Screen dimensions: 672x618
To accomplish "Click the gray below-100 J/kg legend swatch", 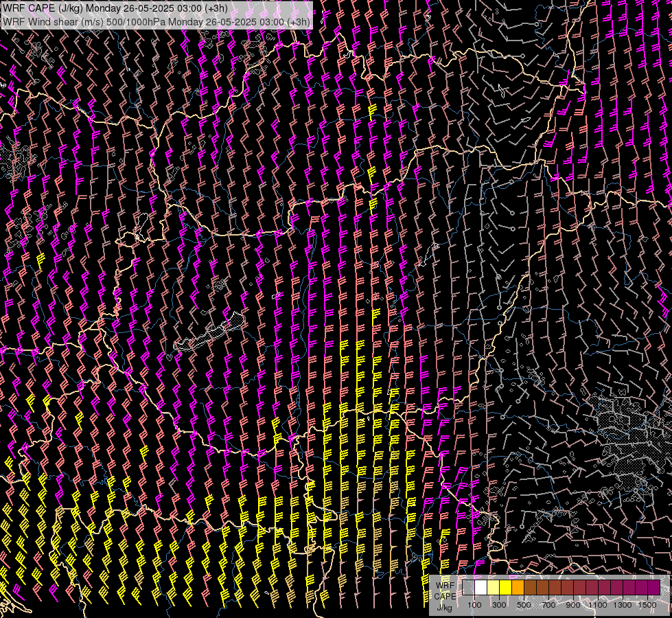I will pos(468,588).
